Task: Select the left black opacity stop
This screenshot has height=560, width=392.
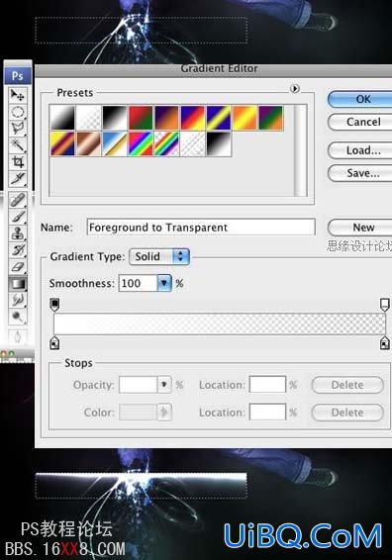Action: [54, 305]
